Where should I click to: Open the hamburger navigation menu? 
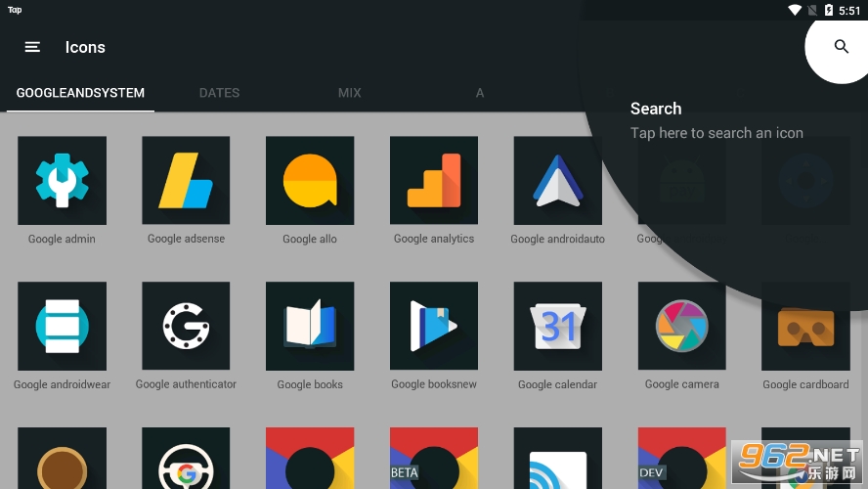(x=32, y=47)
